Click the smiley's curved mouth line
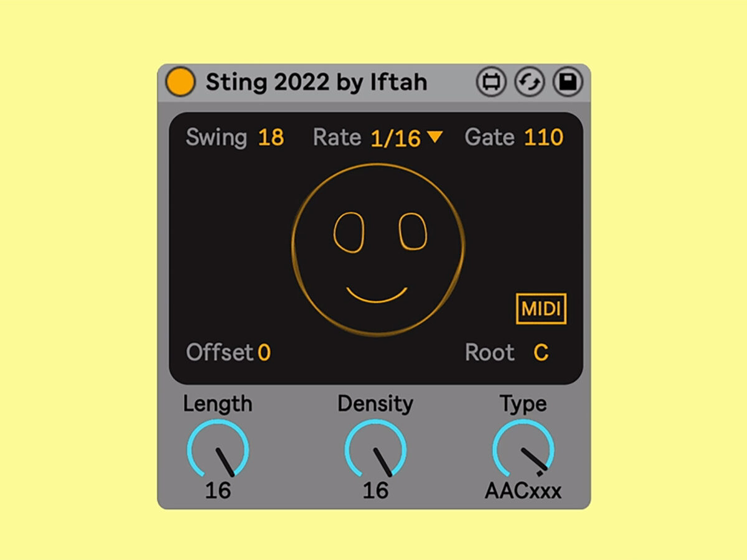The image size is (747, 560). (377, 296)
